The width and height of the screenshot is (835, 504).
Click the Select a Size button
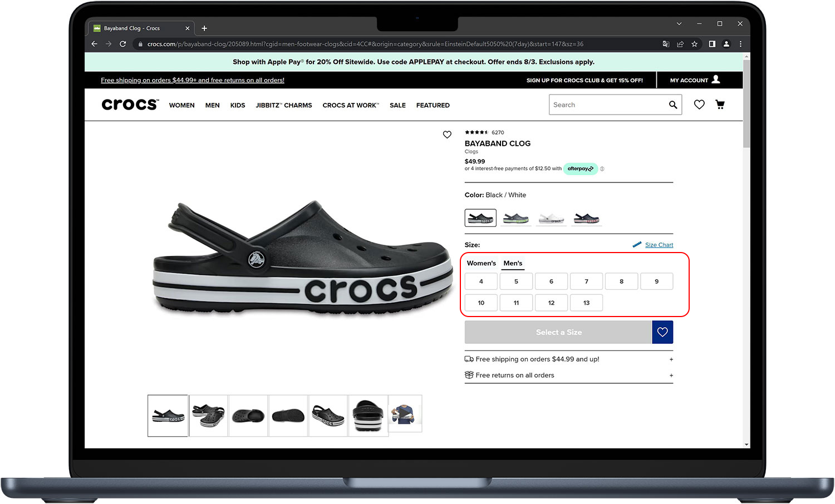click(558, 332)
